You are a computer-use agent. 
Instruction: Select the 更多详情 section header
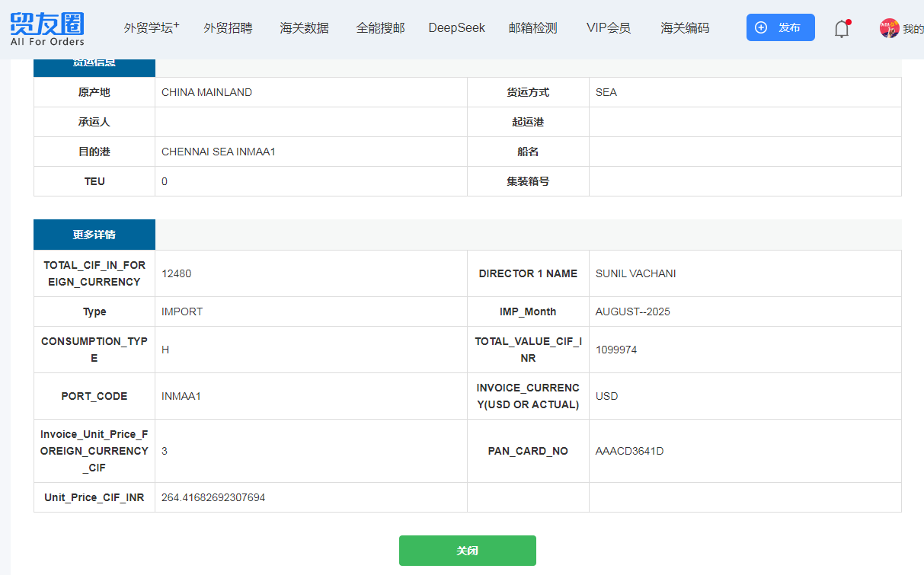(x=94, y=235)
